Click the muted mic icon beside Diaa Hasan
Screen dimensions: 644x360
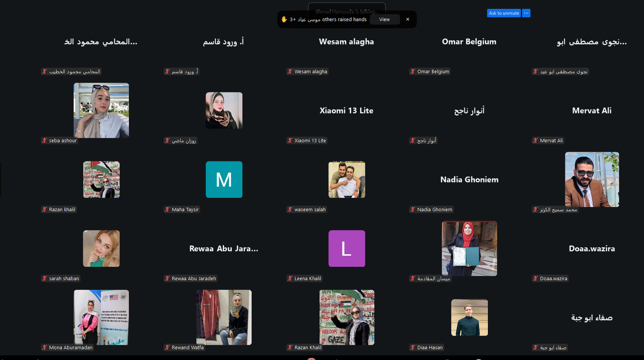pyautogui.click(x=413, y=348)
